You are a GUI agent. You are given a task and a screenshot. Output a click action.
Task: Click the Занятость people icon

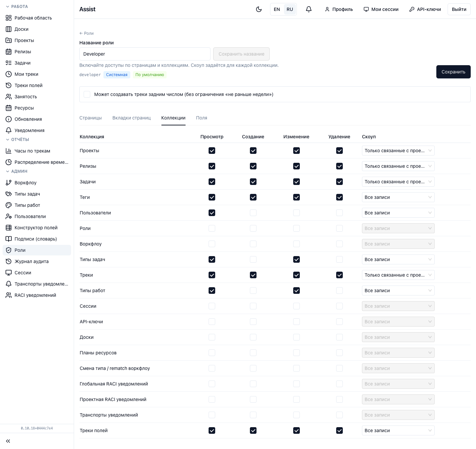click(9, 97)
